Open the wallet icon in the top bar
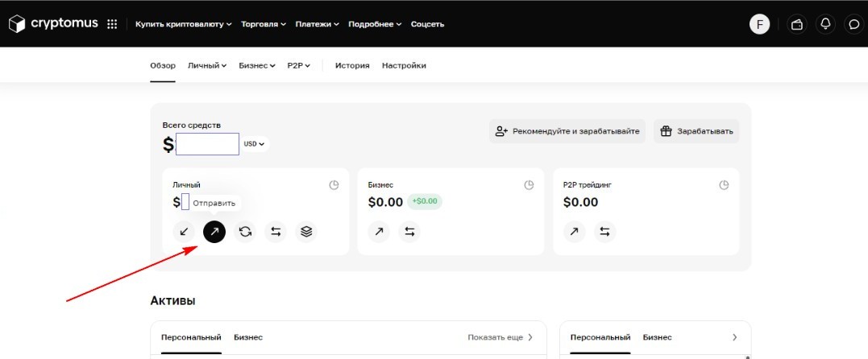The width and height of the screenshot is (868, 359). pos(797,24)
